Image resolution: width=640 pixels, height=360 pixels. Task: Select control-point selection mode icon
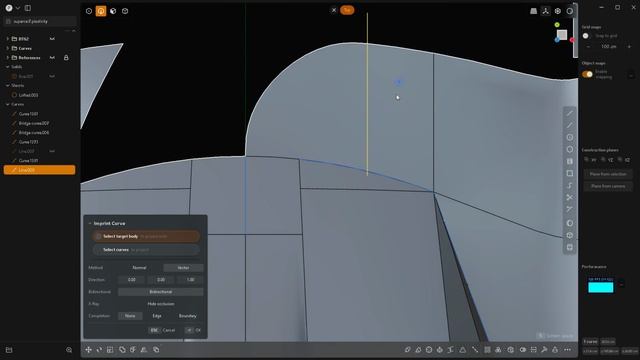[x=89, y=11]
